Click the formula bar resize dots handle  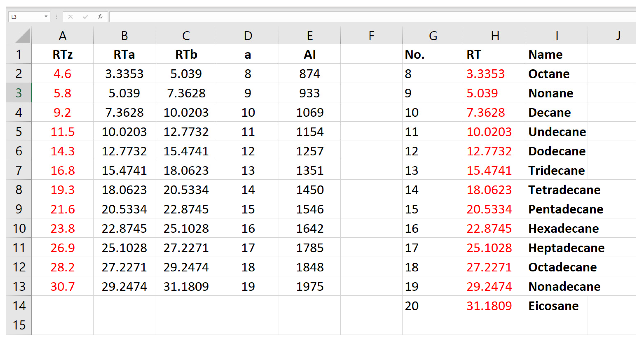pos(56,17)
